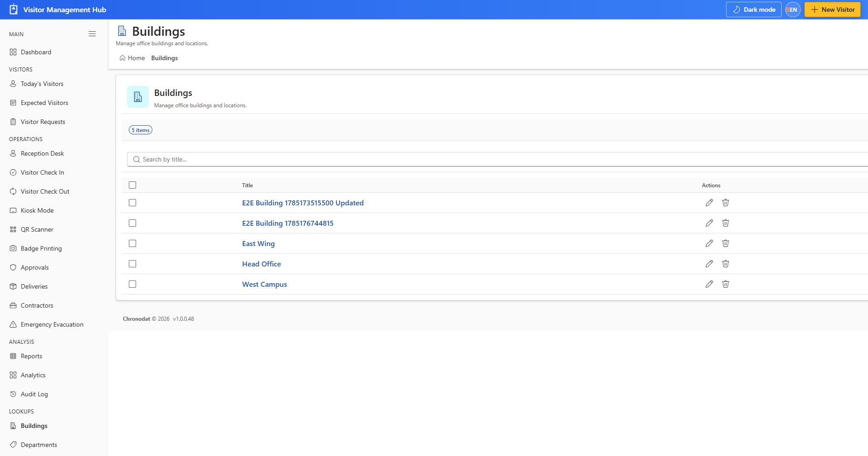This screenshot has width=868, height=456.
Task: Click the Home icon in the breadcrumb
Action: pos(123,58)
